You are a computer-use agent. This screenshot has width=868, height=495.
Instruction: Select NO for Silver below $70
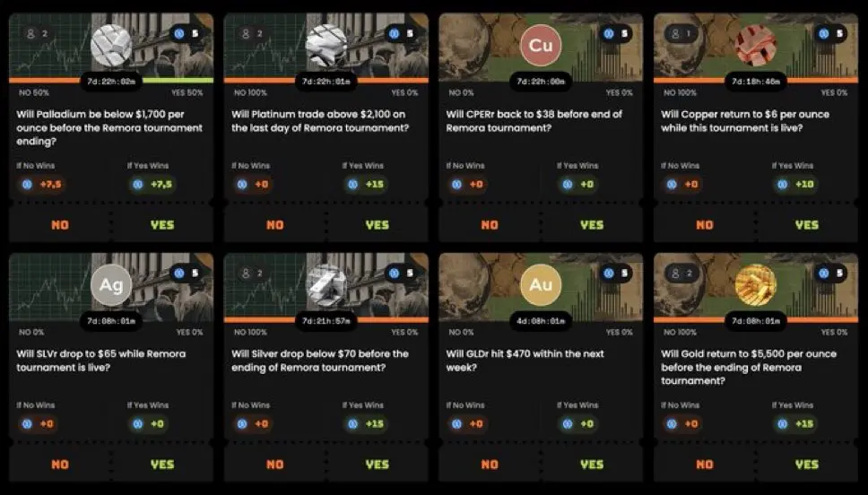pos(275,465)
